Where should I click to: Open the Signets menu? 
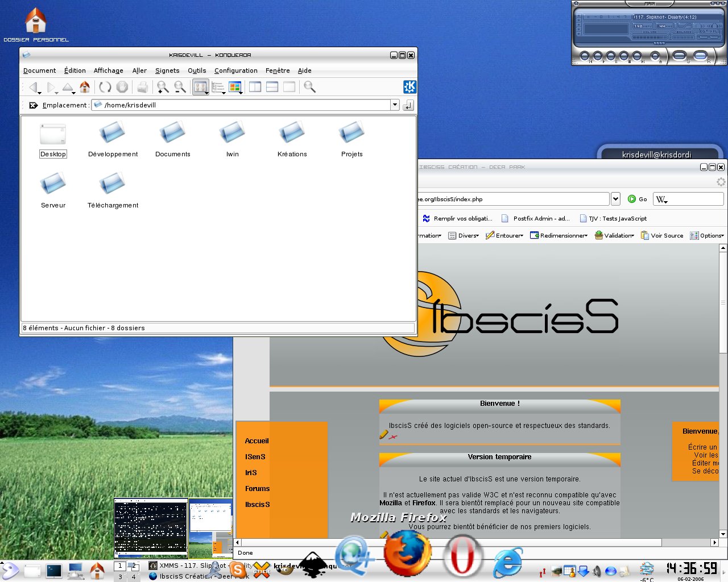coord(167,70)
